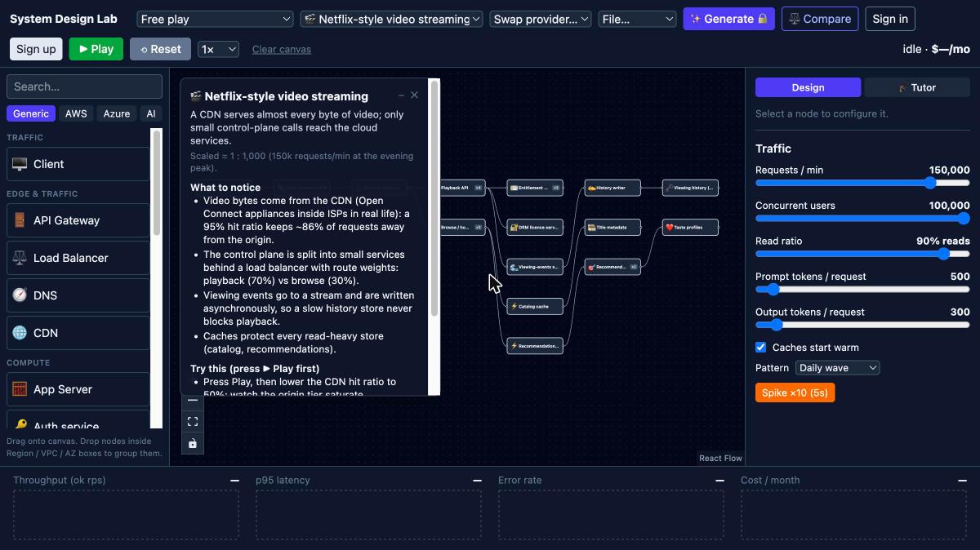Switch to the Tutor tab
The image size is (980, 550).
917,87
